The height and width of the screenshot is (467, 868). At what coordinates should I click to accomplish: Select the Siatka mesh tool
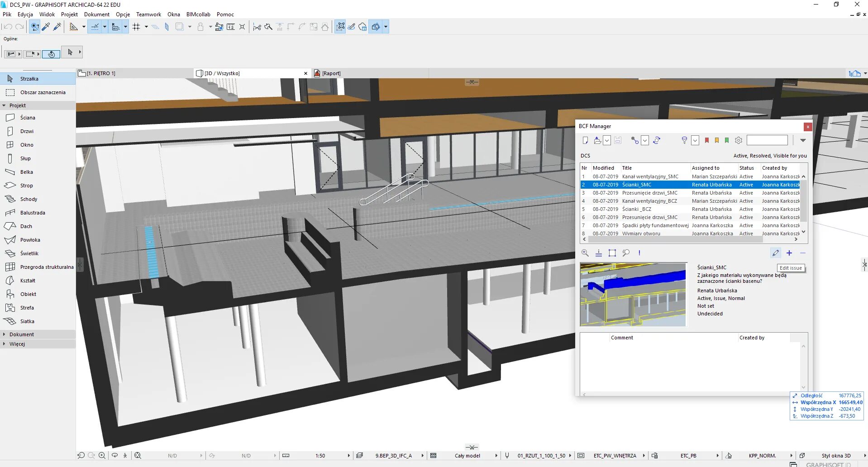(x=38, y=321)
